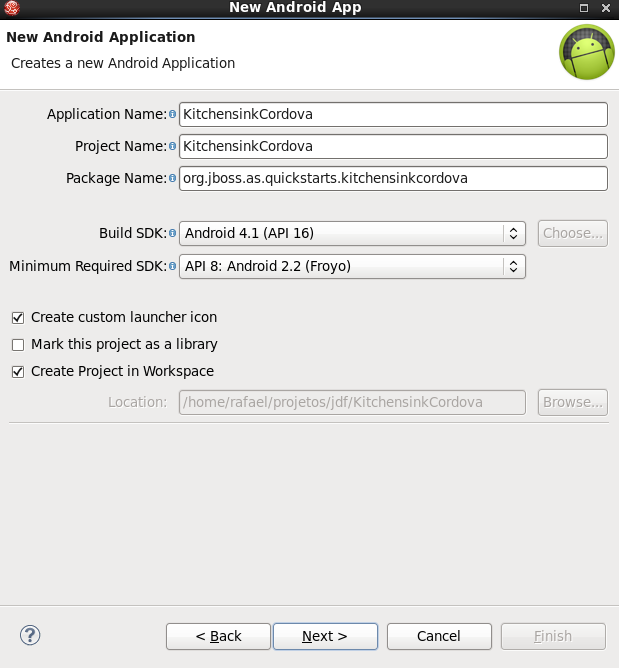
Task: Click the info icon beside Minimum Required SDK
Action: coord(172,266)
